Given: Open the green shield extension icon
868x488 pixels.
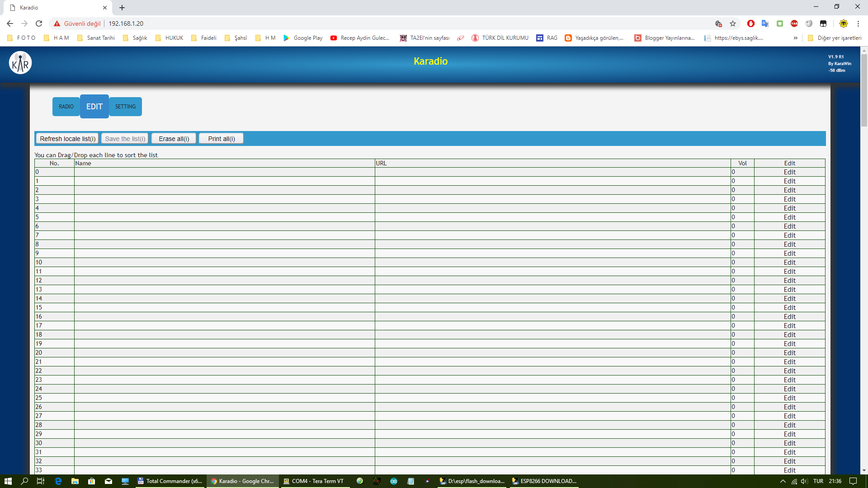Looking at the screenshot, I should pyautogui.click(x=780, y=23).
